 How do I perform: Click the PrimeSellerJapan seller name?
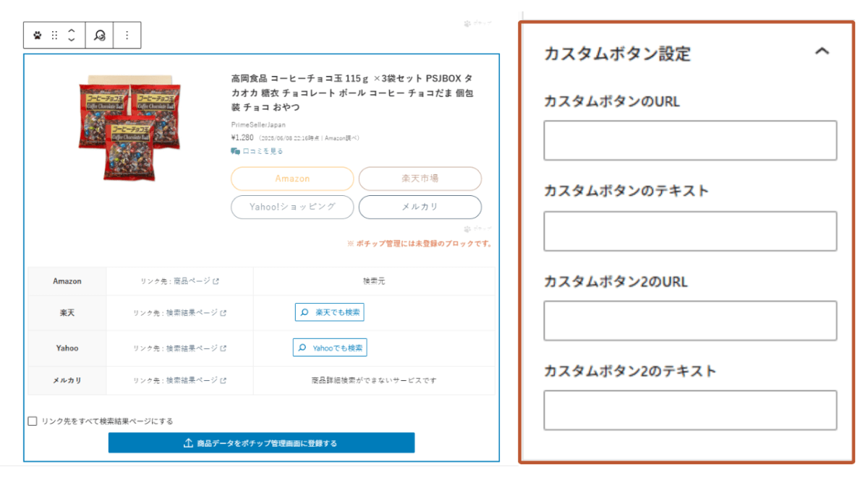pyautogui.click(x=258, y=125)
